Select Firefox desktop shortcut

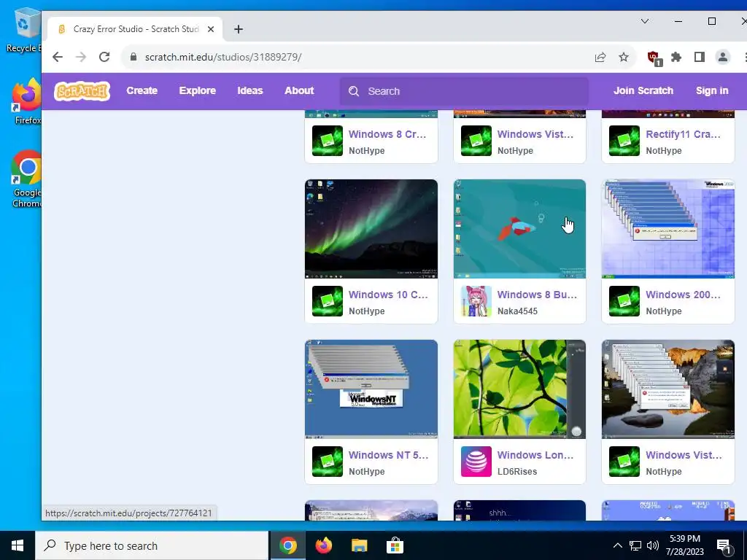tap(26, 102)
